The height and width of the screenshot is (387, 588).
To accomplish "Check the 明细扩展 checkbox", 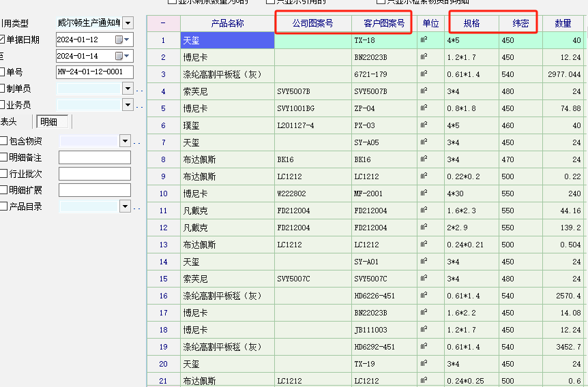I will coord(3,190).
